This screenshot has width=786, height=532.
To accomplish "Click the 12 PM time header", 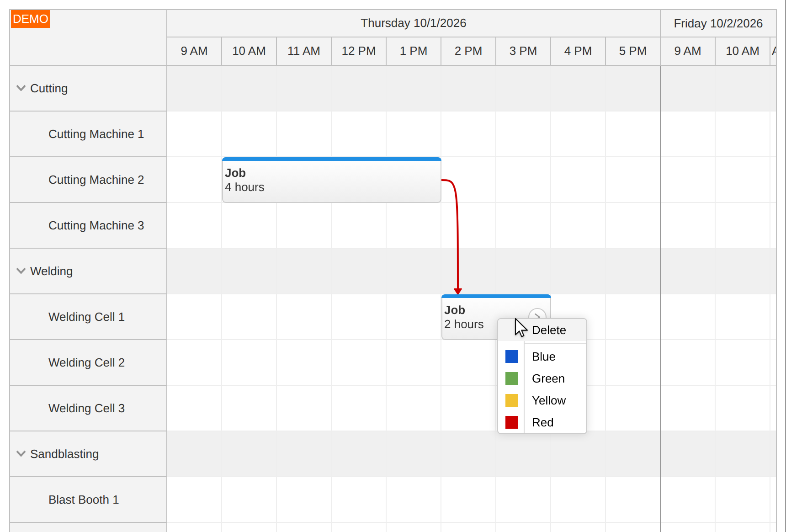I will [359, 51].
